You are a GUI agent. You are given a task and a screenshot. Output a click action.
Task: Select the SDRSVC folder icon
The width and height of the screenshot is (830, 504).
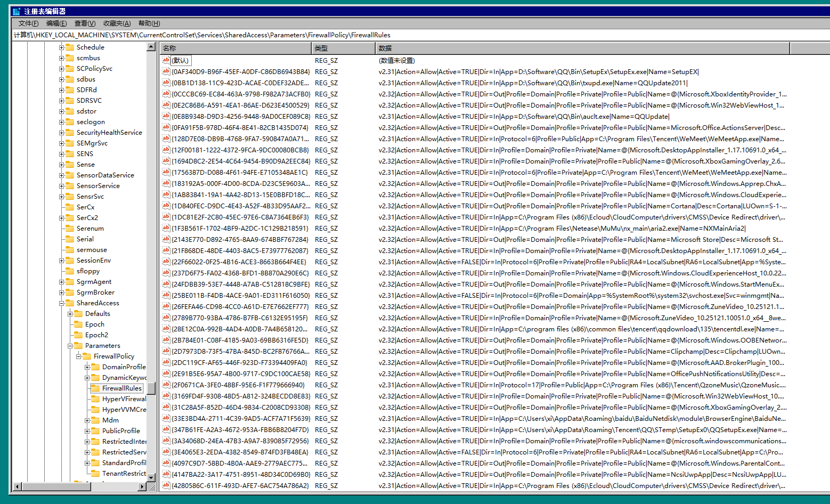tap(70, 101)
